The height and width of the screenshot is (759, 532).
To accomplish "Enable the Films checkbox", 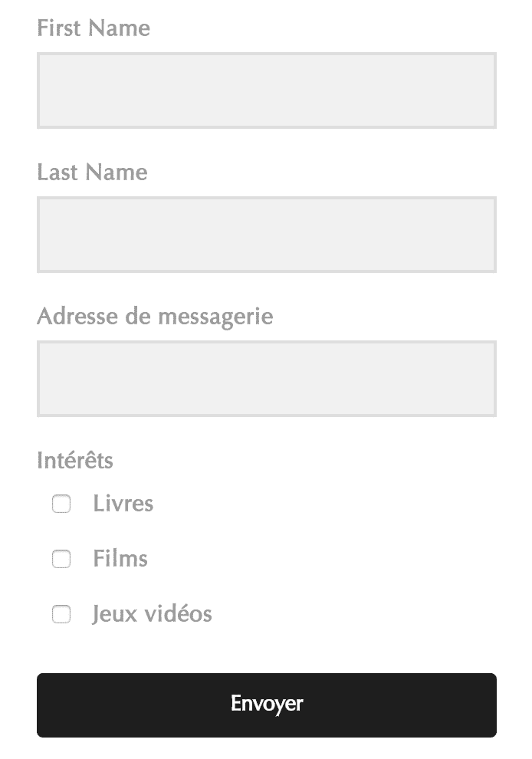I will point(61,560).
